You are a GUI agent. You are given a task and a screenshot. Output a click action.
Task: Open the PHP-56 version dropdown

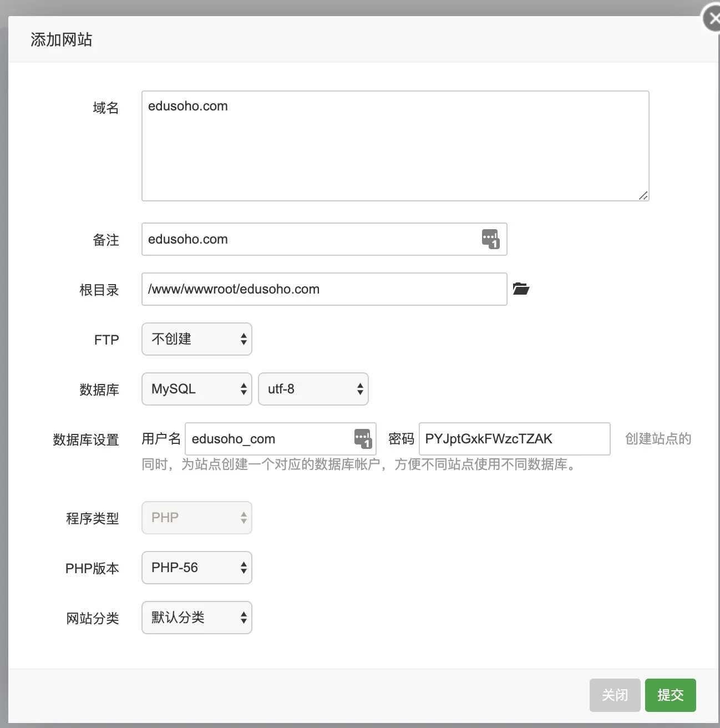click(x=197, y=568)
